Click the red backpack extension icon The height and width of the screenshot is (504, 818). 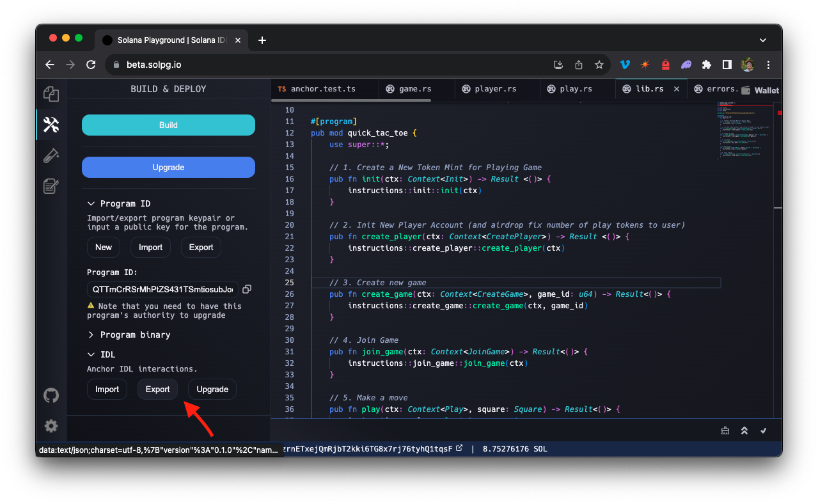click(666, 65)
